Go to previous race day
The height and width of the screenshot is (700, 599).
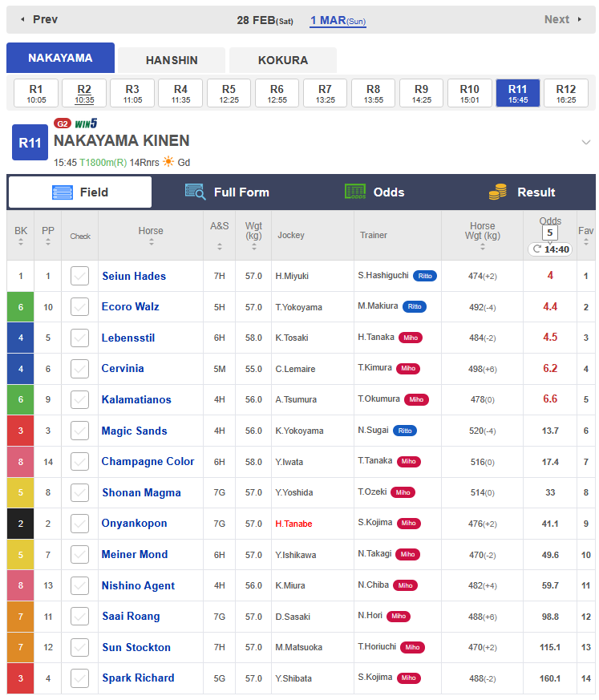click(39, 19)
